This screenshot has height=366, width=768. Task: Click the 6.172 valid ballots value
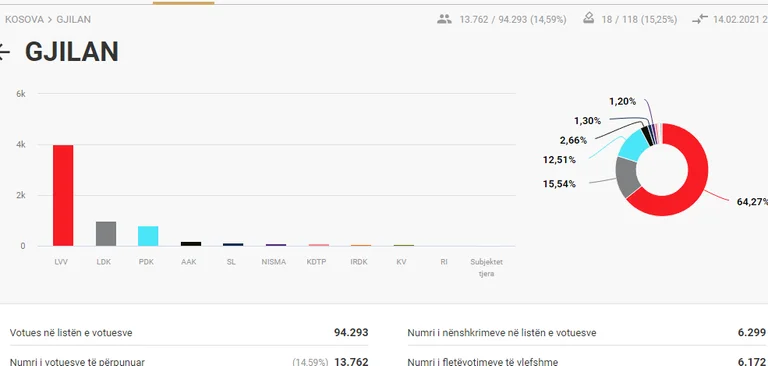[751, 362]
